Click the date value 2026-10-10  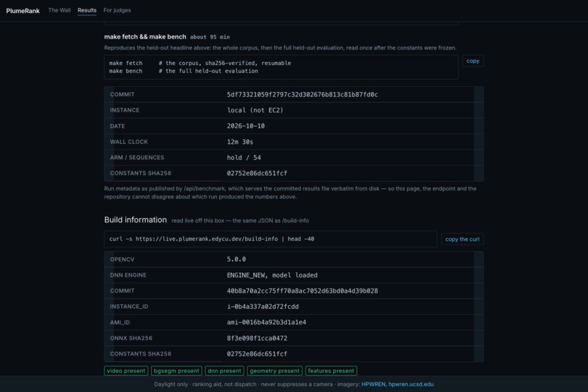click(246, 126)
